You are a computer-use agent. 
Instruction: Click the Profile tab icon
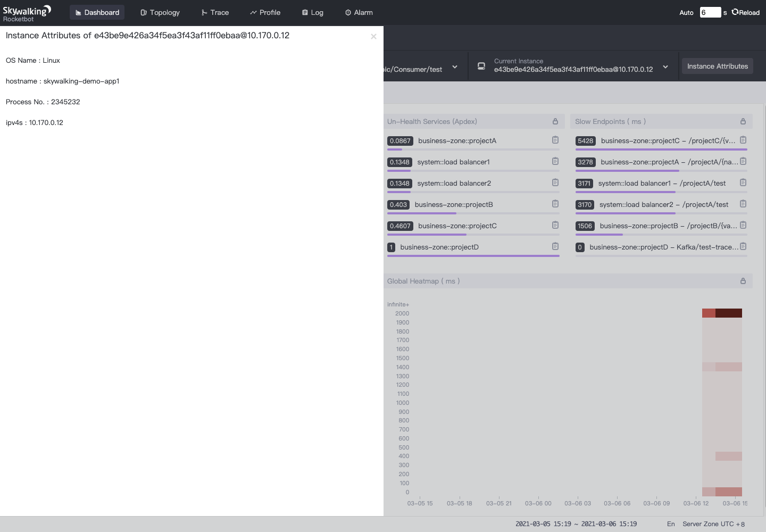(x=253, y=13)
